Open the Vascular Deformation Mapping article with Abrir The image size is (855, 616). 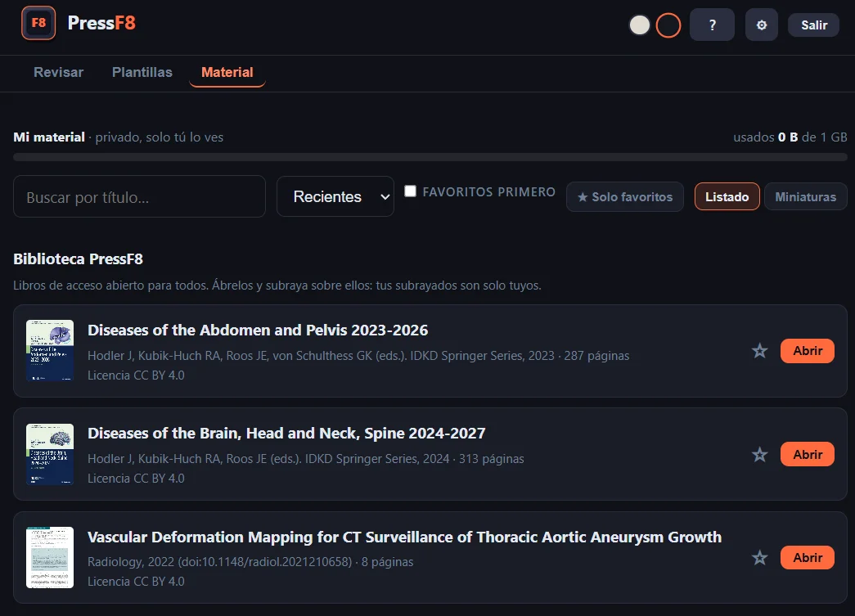pos(807,557)
